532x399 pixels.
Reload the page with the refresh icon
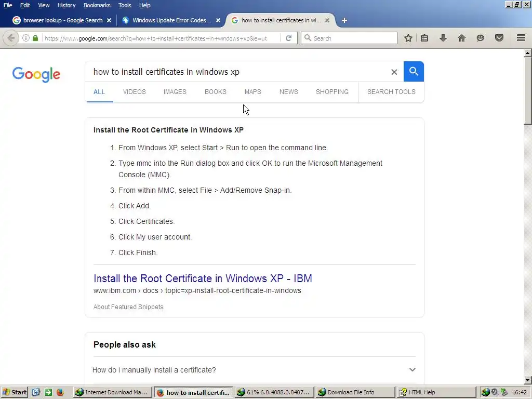(288, 38)
